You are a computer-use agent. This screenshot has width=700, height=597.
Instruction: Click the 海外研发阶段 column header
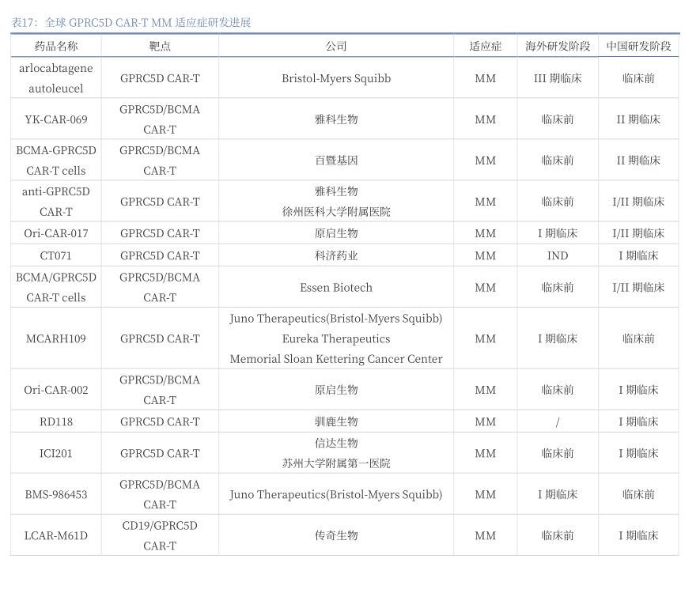558,46
